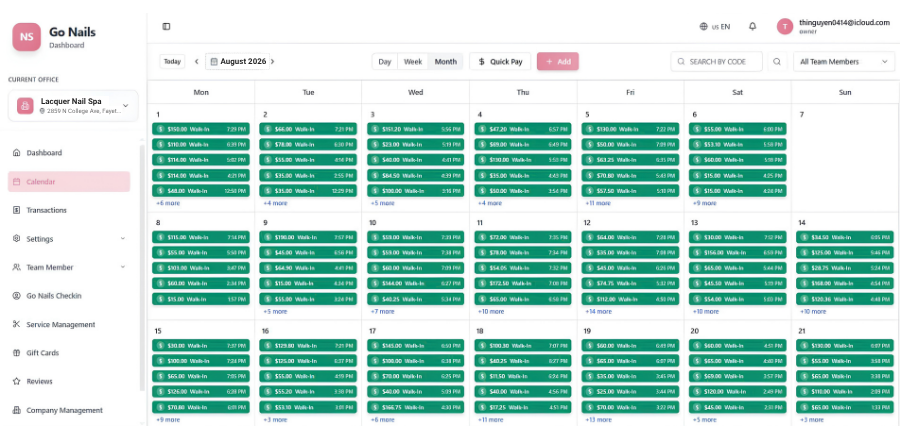Click the Gift Cards icon
The image size is (900, 440).
click(16, 353)
